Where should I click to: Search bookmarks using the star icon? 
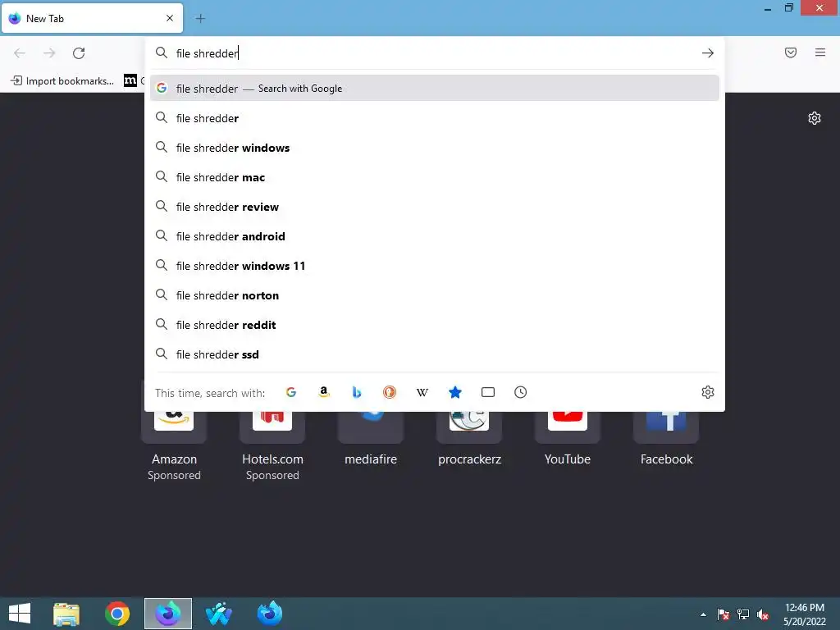454,392
